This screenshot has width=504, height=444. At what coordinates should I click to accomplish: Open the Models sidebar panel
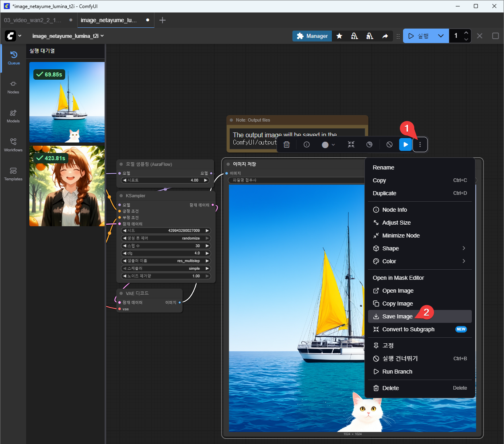pyautogui.click(x=13, y=116)
